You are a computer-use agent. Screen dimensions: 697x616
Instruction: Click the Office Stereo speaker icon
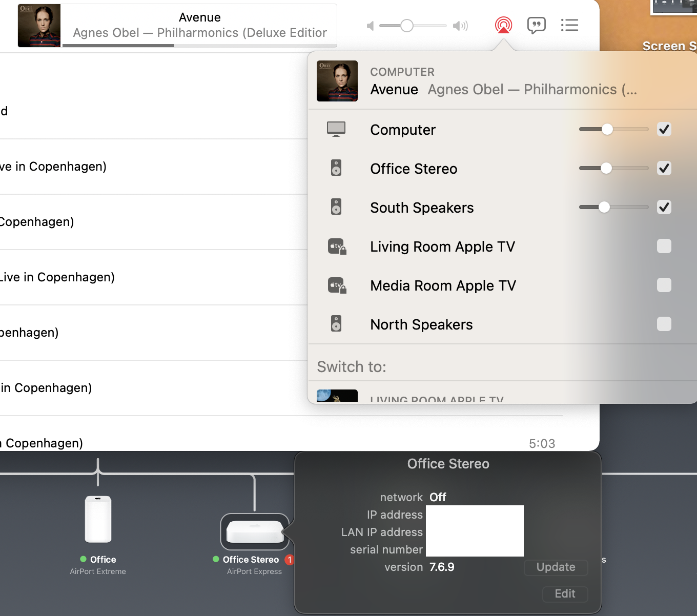click(336, 168)
